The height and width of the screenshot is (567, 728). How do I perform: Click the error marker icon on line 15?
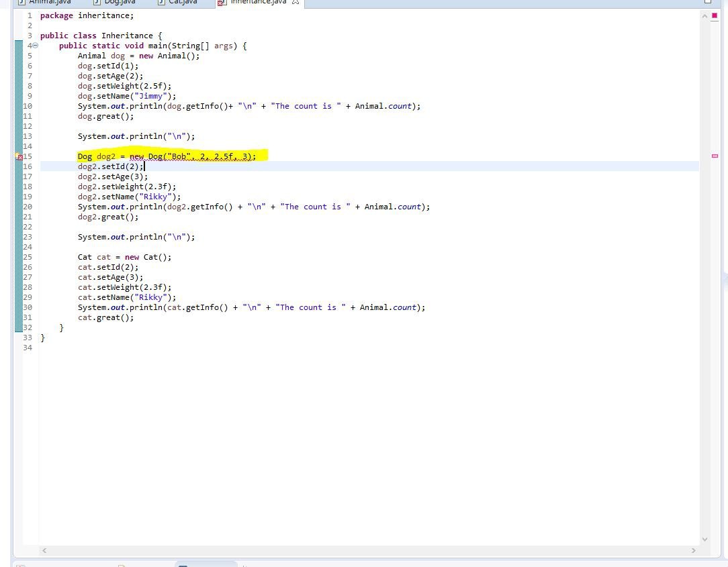click(19, 157)
